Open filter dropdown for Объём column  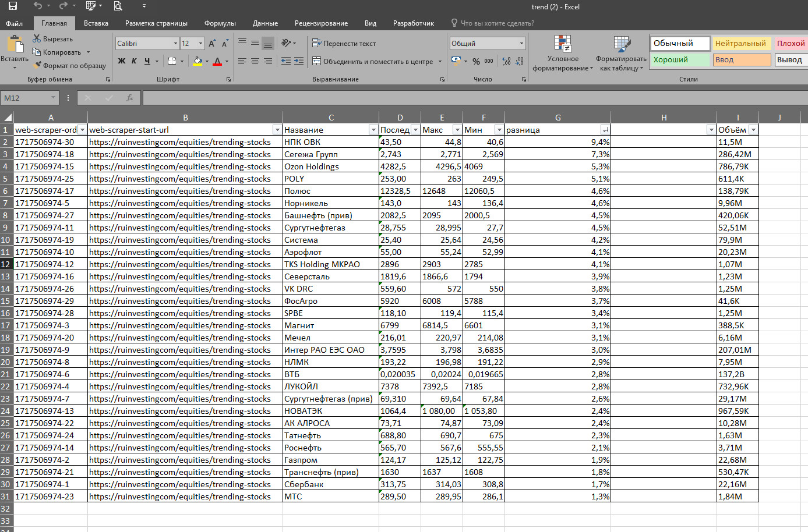tap(753, 130)
